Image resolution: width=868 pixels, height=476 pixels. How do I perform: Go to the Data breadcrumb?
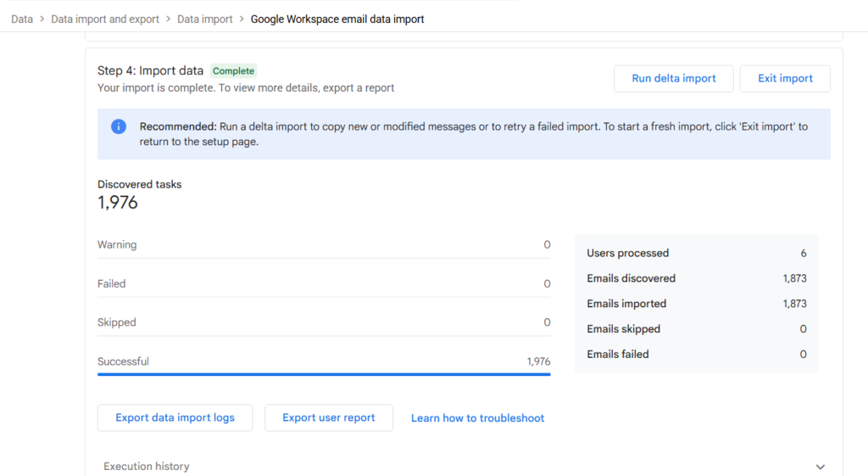22,20
